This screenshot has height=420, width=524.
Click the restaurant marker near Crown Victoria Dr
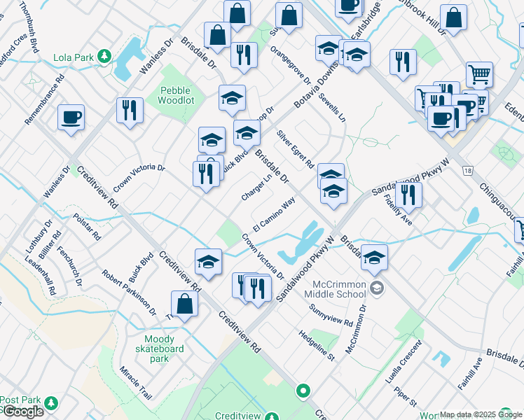(x=207, y=176)
